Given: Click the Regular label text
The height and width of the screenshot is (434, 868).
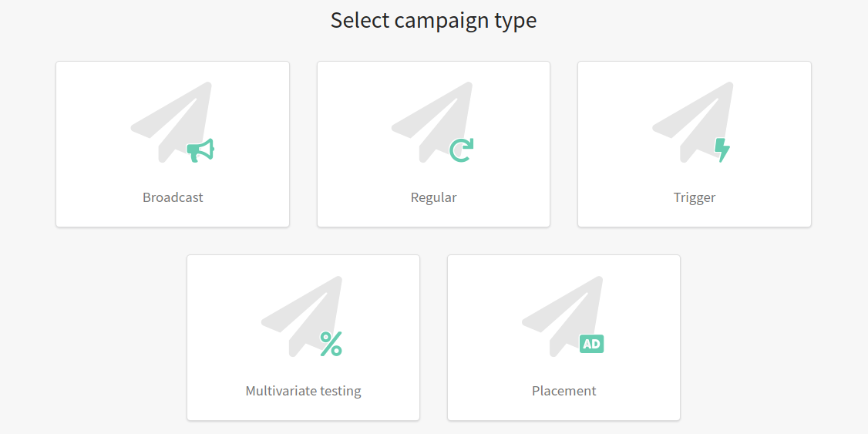Looking at the screenshot, I should tap(433, 197).
